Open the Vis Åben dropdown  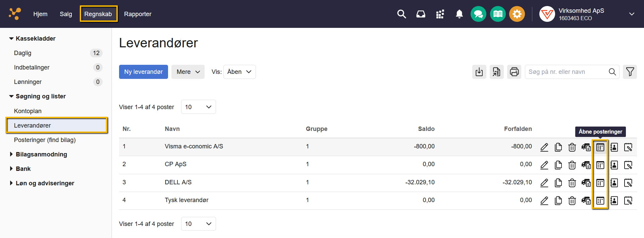pos(239,72)
